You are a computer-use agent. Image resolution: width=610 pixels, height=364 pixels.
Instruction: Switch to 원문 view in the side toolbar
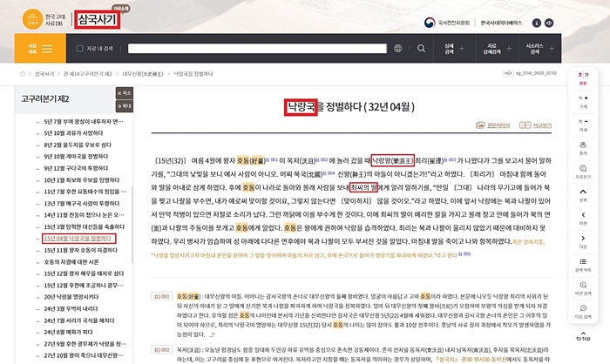click(x=583, y=78)
